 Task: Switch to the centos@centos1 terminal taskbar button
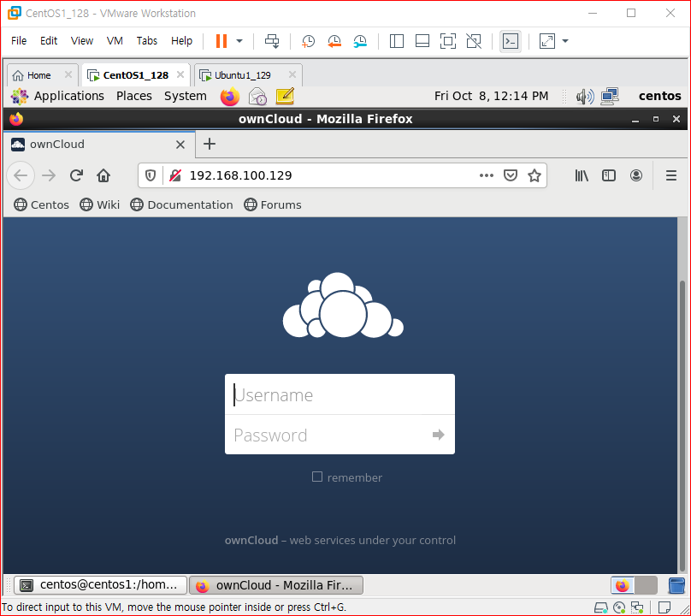pyautogui.click(x=101, y=585)
